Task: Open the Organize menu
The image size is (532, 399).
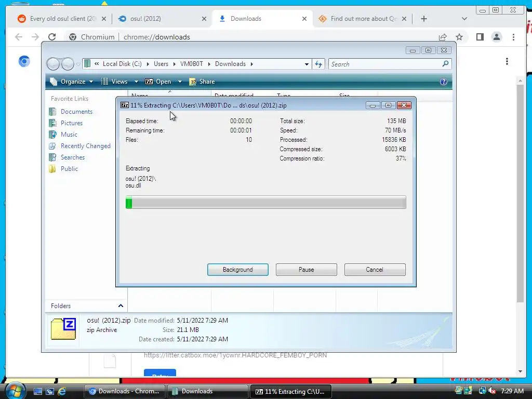Action: click(x=72, y=82)
